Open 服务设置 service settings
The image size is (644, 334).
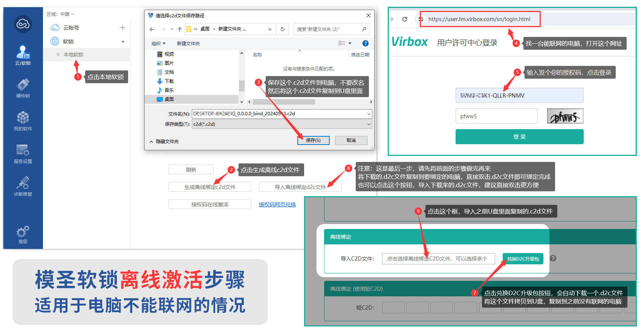[23, 153]
